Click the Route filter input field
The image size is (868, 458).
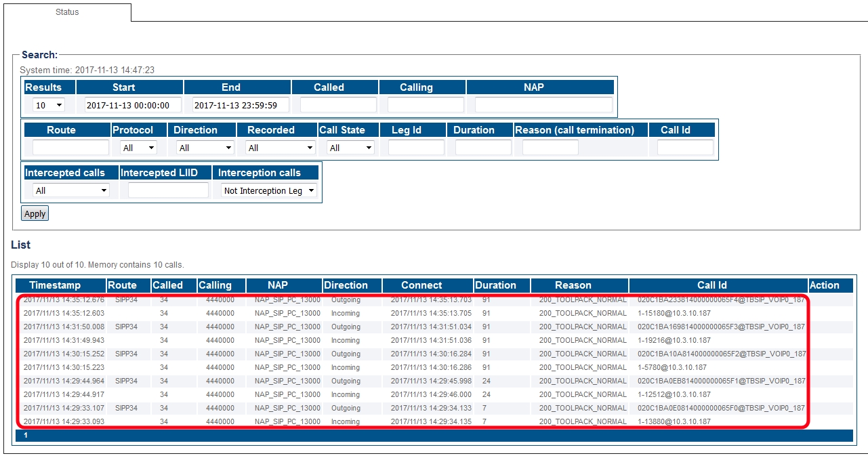click(70, 148)
